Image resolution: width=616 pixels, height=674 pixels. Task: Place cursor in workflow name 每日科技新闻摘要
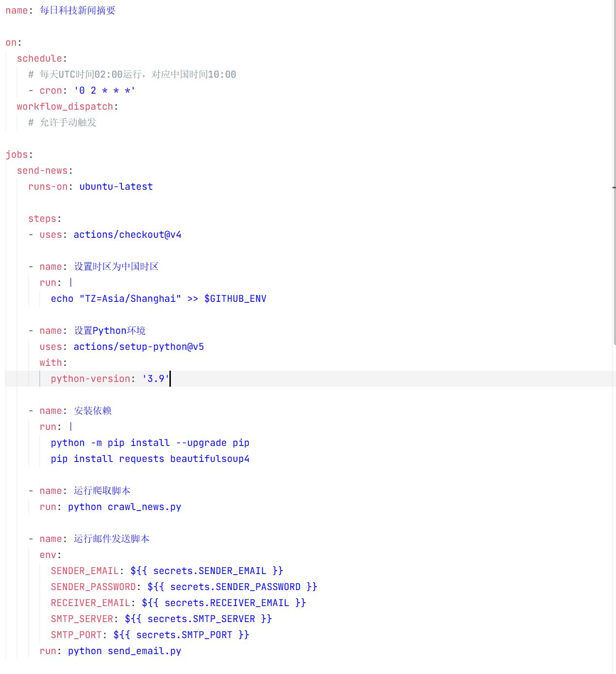pyautogui.click(x=77, y=10)
